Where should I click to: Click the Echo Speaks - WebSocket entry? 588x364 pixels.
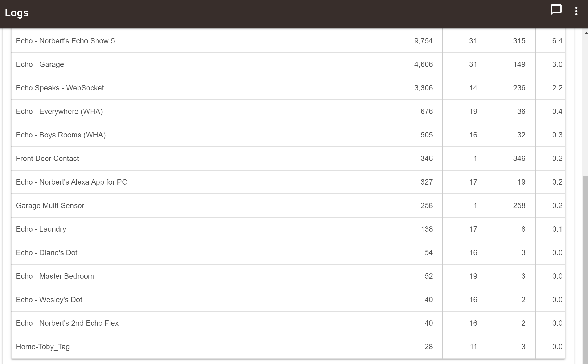tap(60, 88)
